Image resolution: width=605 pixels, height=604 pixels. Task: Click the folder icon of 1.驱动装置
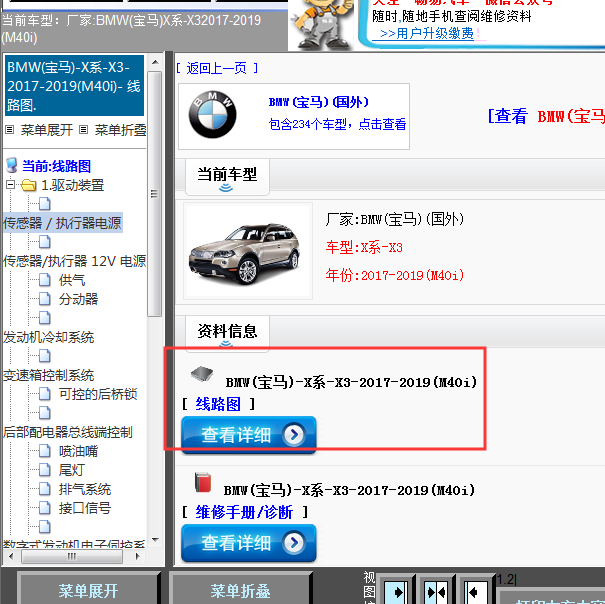coord(29,185)
